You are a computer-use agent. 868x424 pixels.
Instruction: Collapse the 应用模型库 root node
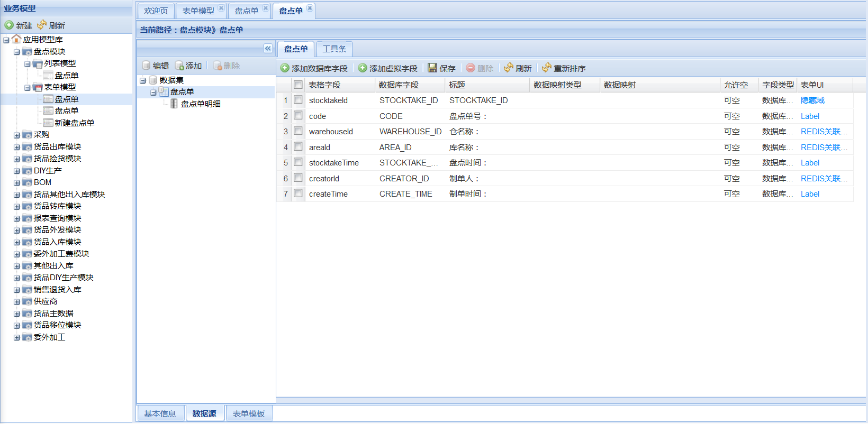6,40
